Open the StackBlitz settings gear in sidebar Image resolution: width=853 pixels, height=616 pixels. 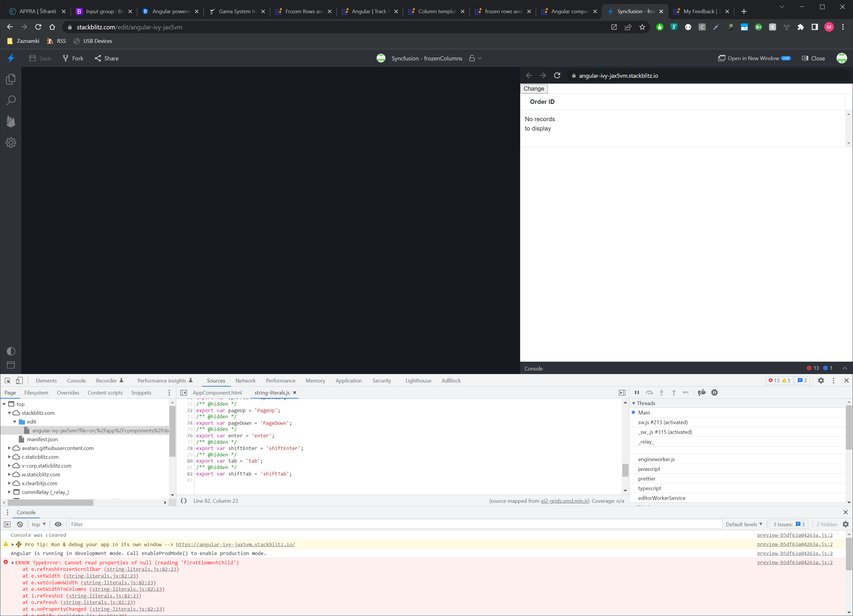click(11, 143)
